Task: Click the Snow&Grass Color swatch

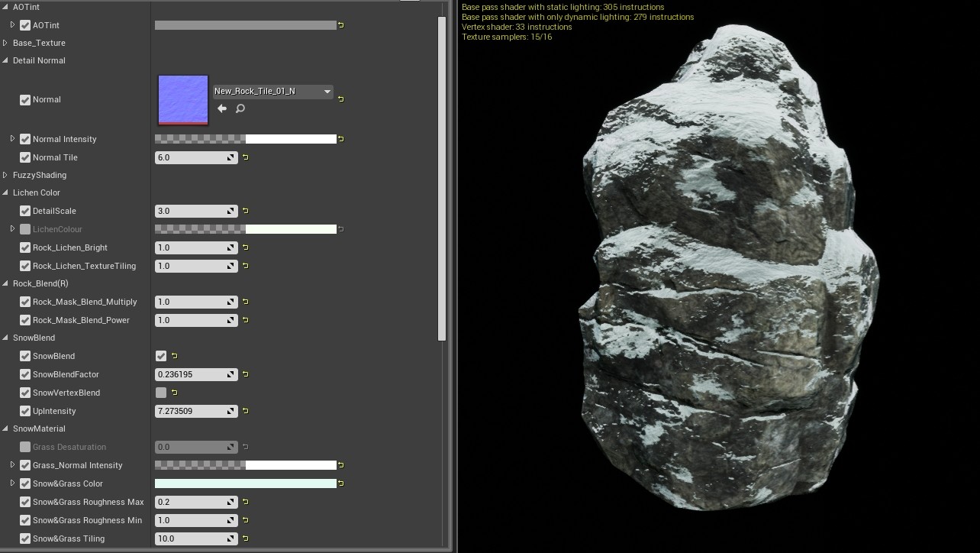Action: (x=245, y=483)
